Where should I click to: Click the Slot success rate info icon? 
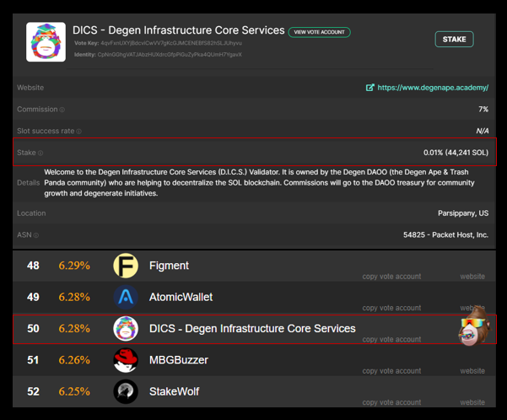(79, 132)
